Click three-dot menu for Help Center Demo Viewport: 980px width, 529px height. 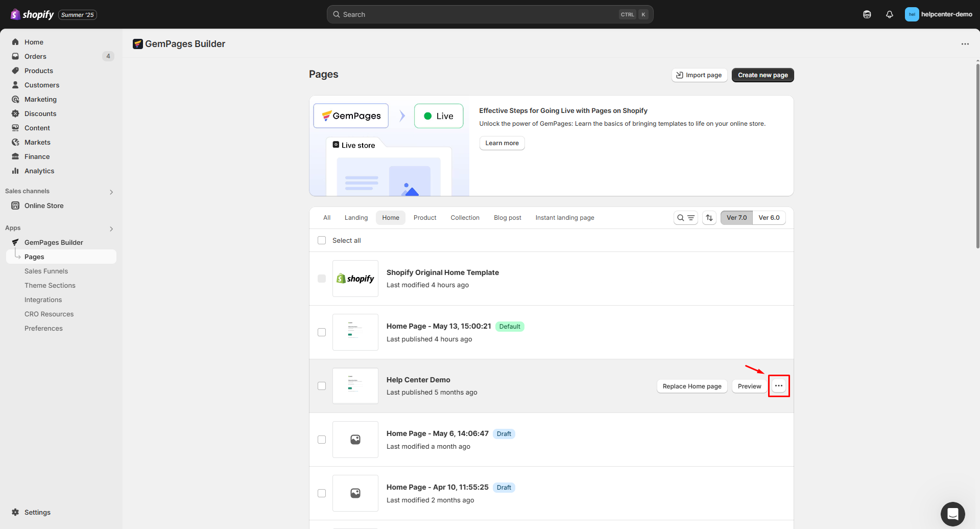tap(778, 386)
